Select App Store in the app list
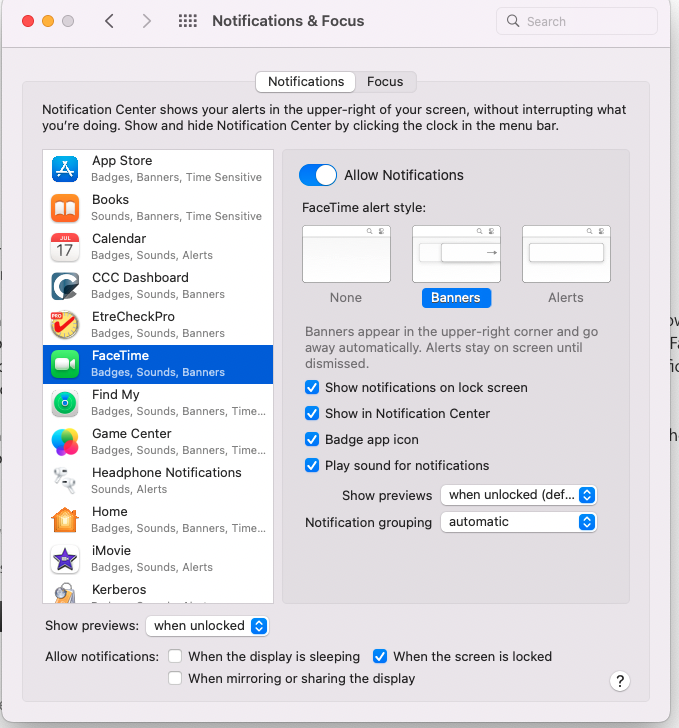 coord(158,169)
